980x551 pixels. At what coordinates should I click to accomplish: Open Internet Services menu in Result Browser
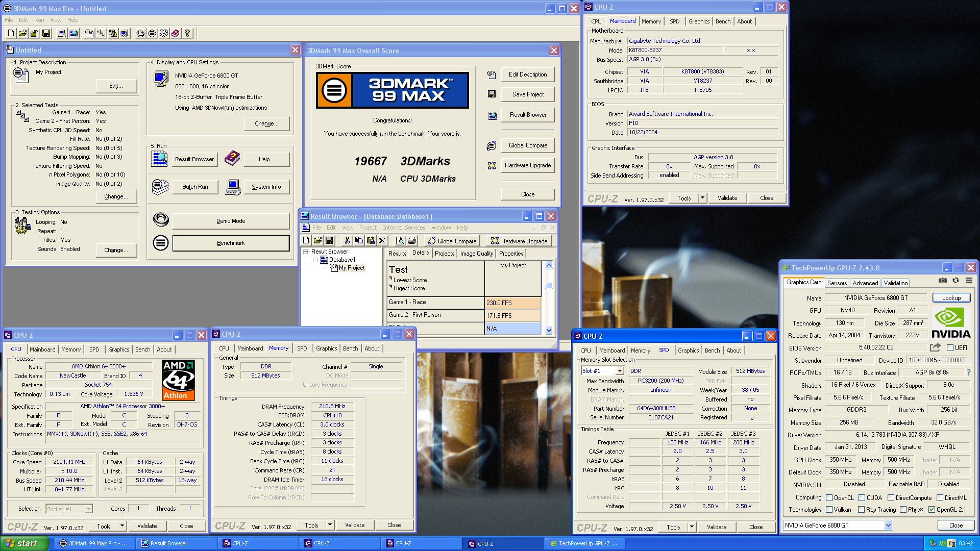404,228
